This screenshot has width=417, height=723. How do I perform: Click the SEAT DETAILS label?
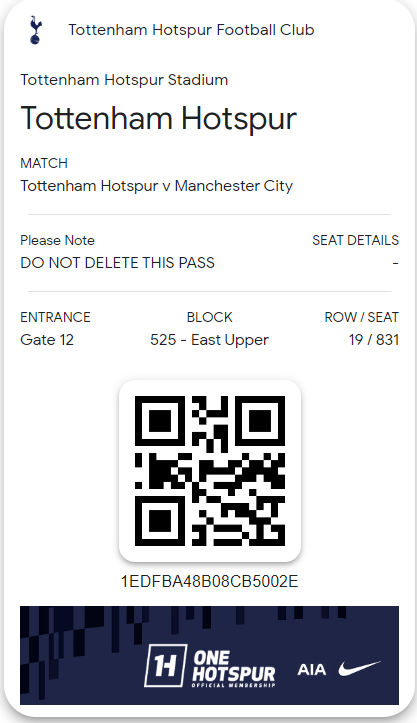click(355, 240)
